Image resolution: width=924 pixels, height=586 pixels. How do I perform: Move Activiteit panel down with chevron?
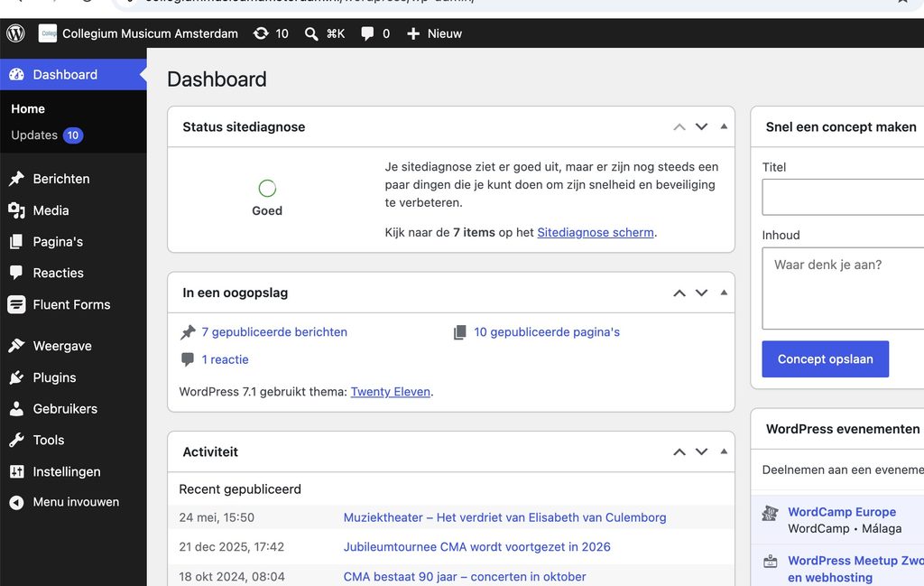click(x=701, y=452)
